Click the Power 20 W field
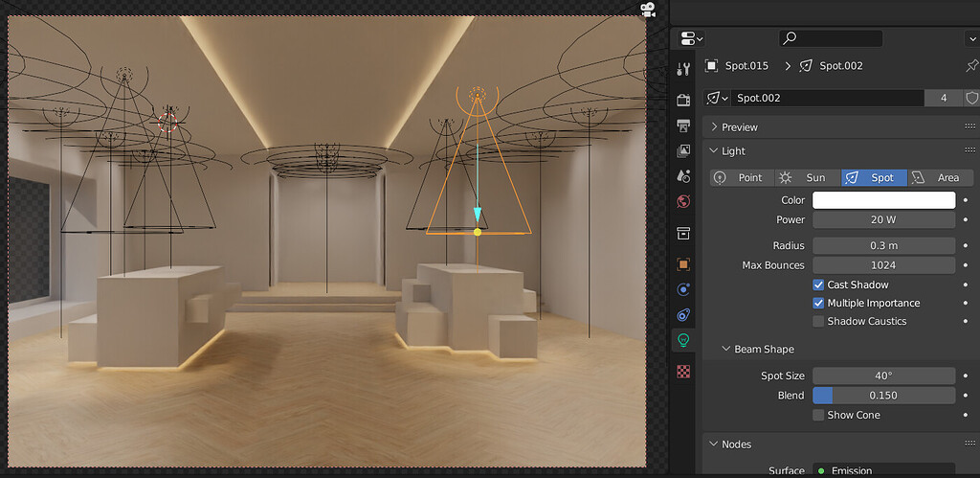Image resolution: width=980 pixels, height=478 pixels. [883, 219]
